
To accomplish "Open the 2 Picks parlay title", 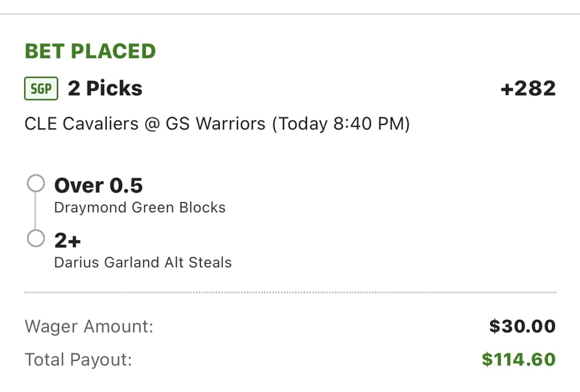I will tap(105, 88).
